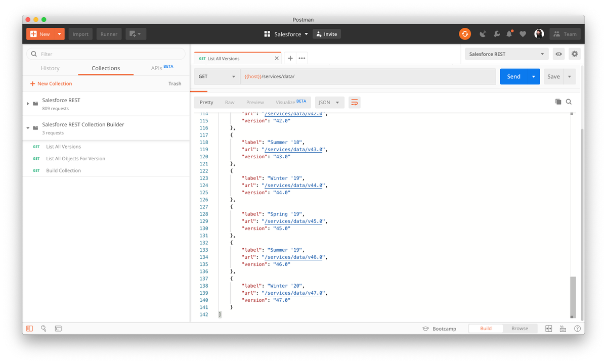607x364 pixels.
Task: Send the request
Action: [514, 76]
